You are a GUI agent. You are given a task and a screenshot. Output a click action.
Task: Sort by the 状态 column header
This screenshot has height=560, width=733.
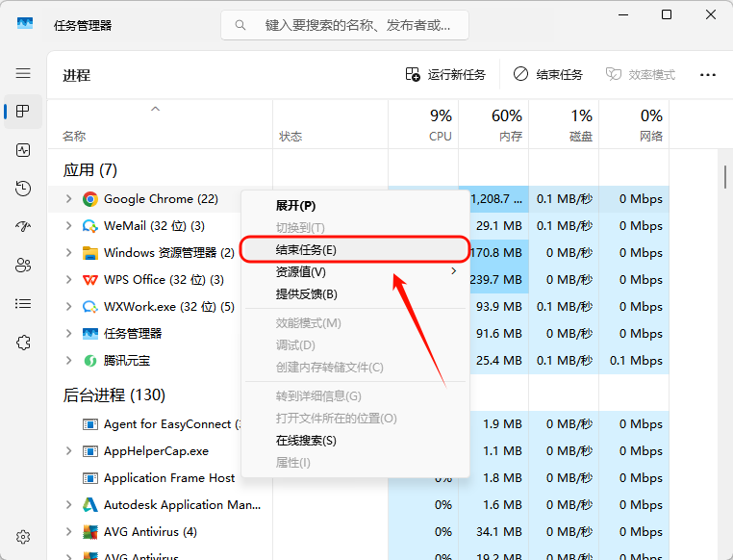point(331,125)
